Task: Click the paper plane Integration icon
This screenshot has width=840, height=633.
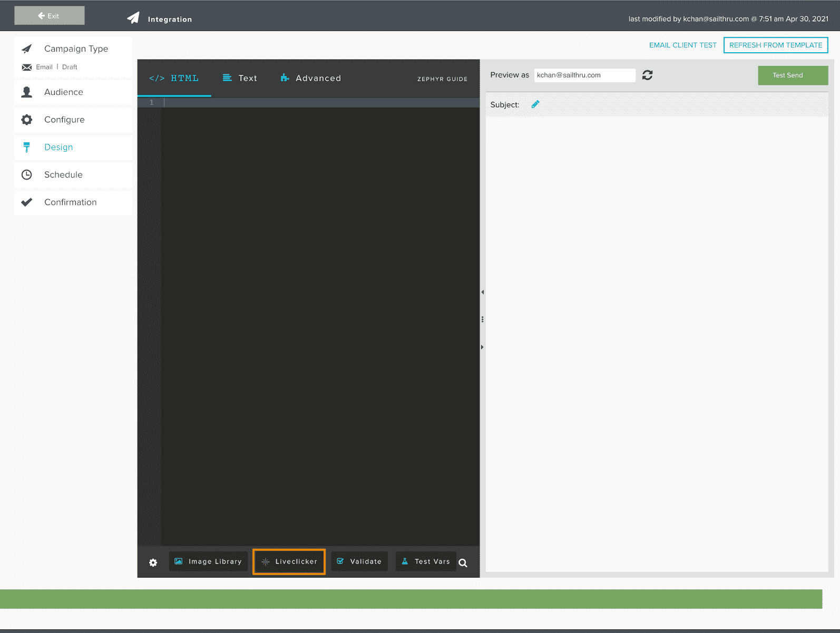Action: coord(134,18)
